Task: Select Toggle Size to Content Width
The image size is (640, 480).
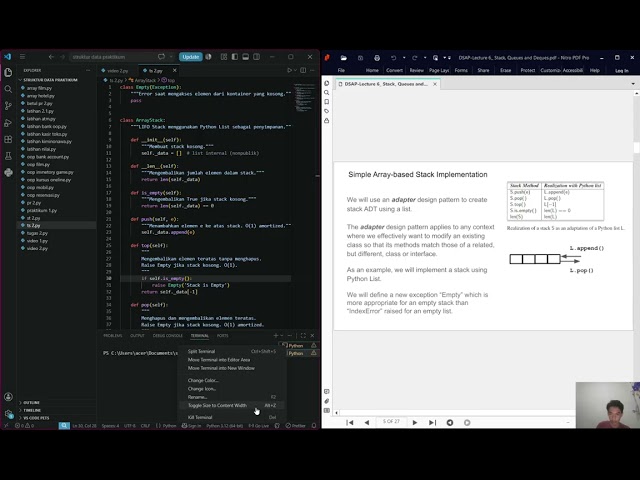Action: (x=232, y=406)
